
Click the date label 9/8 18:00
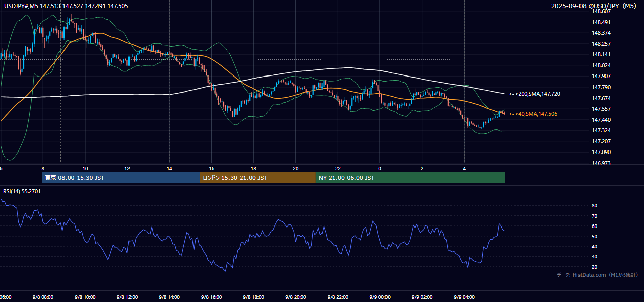tap(253, 297)
